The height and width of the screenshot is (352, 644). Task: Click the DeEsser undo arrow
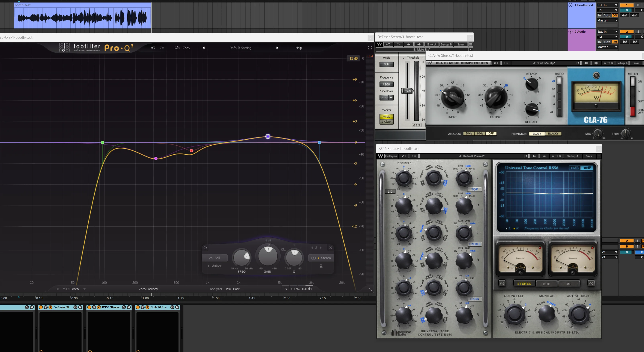(x=388, y=45)
